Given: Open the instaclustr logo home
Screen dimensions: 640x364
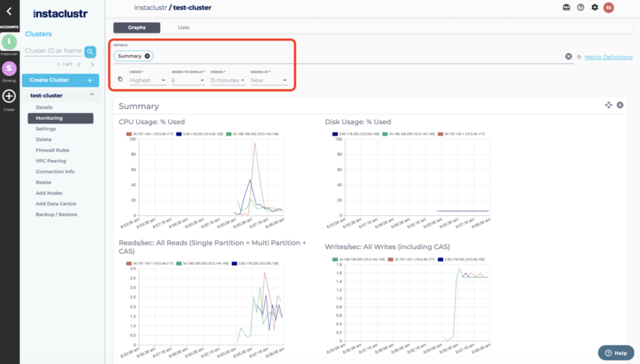Looking at the screenshot, I should click(60, 14).
